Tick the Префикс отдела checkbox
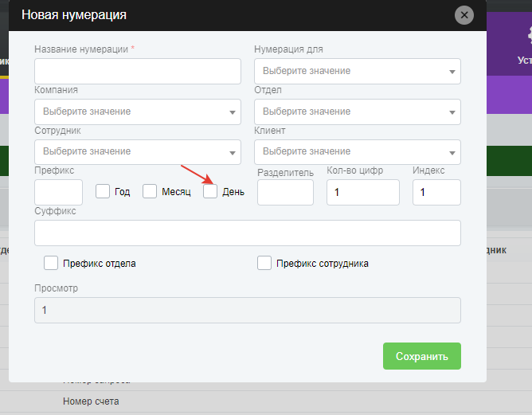Viewport: 532px width, 415px height. click(x=51, y=263)
